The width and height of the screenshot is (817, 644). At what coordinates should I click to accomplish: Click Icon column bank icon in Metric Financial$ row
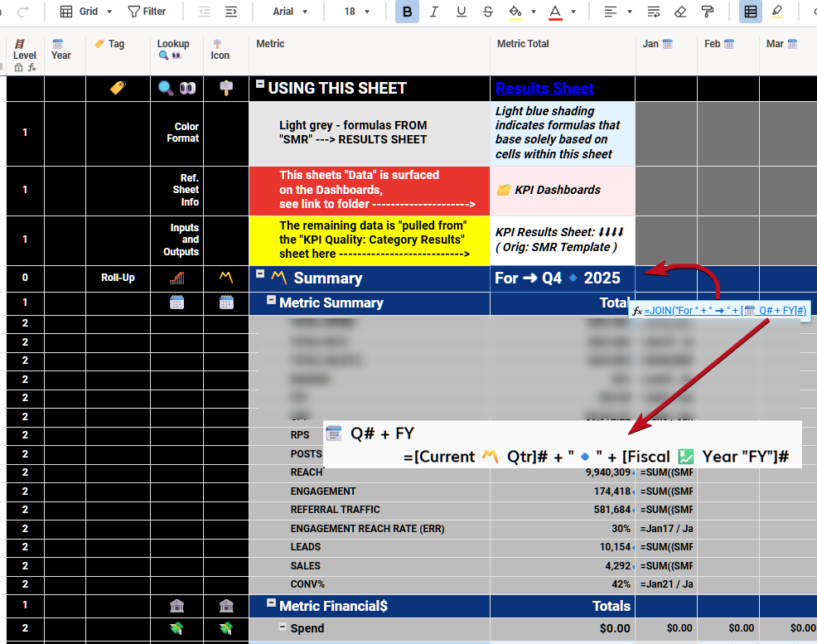tap(226, 605)
